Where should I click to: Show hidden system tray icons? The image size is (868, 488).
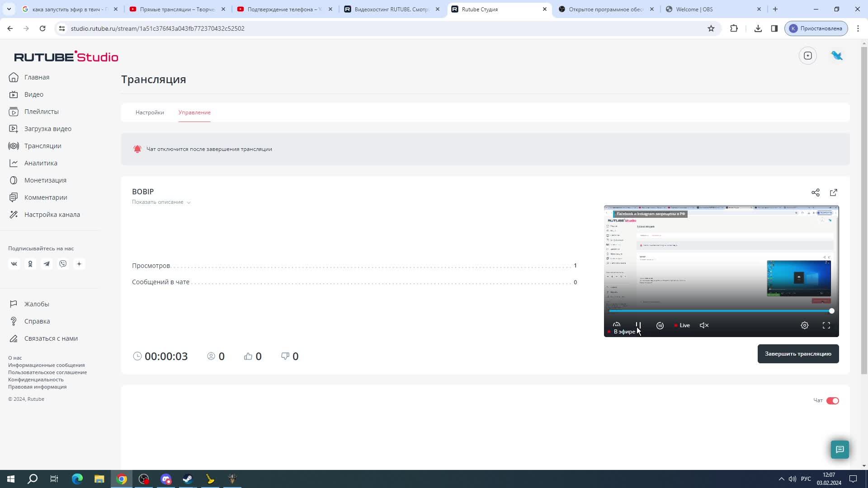(781, 479)
